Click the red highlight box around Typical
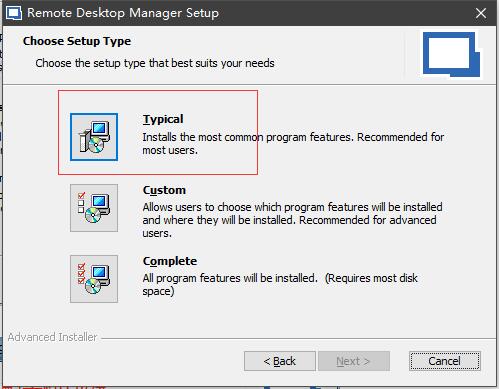The height and width of the screenshot is (389, 499). coord(158,132)
